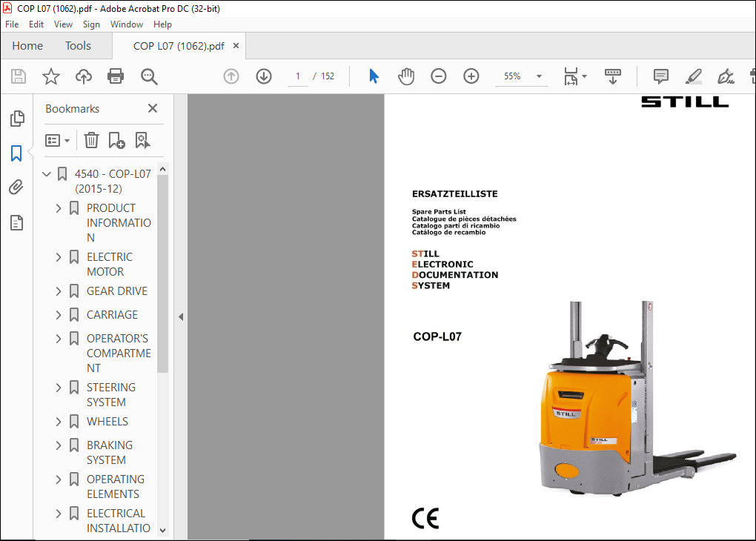Open the zoom percentage dropdown arrow
Image resolution: width=756 pixels, height=541 pixels.
tap(539, 76)
